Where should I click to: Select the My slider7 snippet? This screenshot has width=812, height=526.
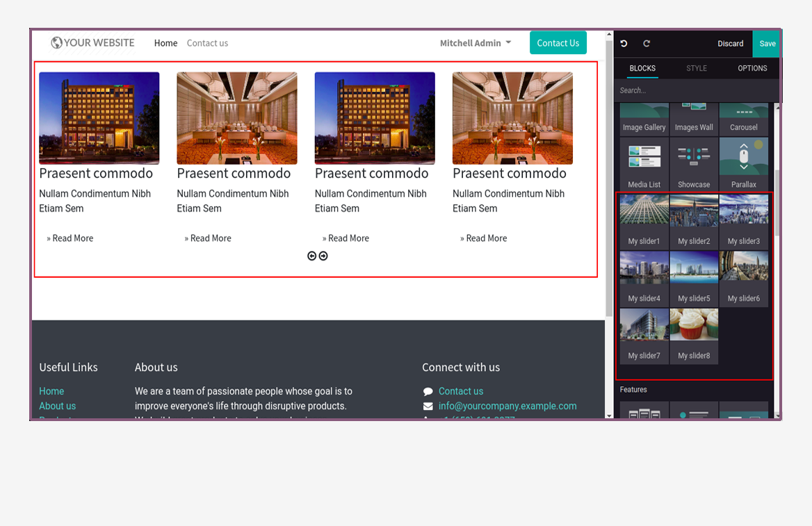(644, 336)
